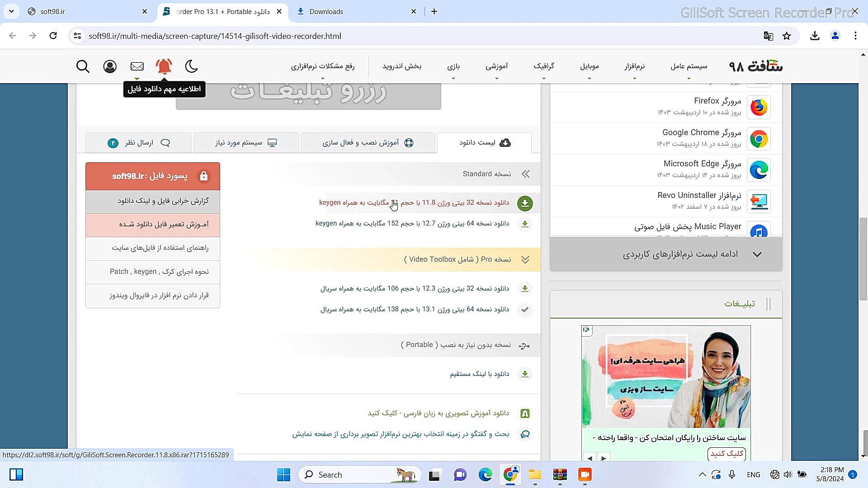Click راهنمای استفاده از فایل‌های سایت

click(x=153, y=248)
